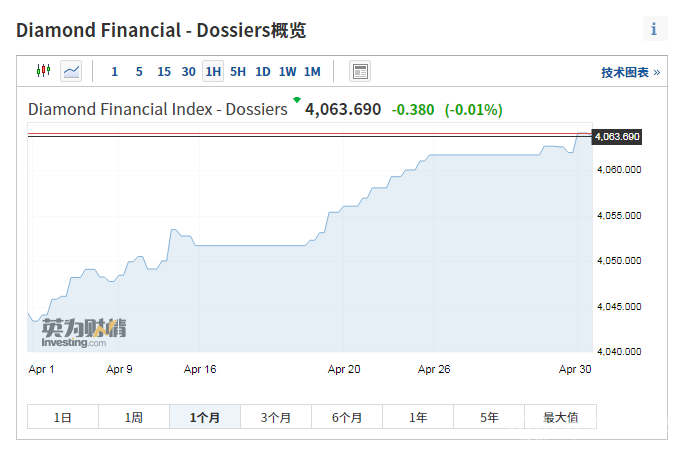
Task: Select the 1W interval
Action: (288, 71)
